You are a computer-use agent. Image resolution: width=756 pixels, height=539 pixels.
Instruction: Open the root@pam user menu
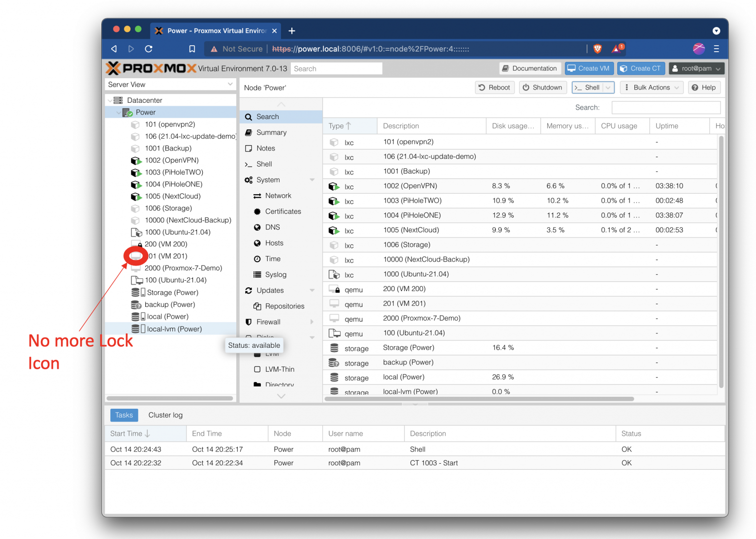click(696, 68)
